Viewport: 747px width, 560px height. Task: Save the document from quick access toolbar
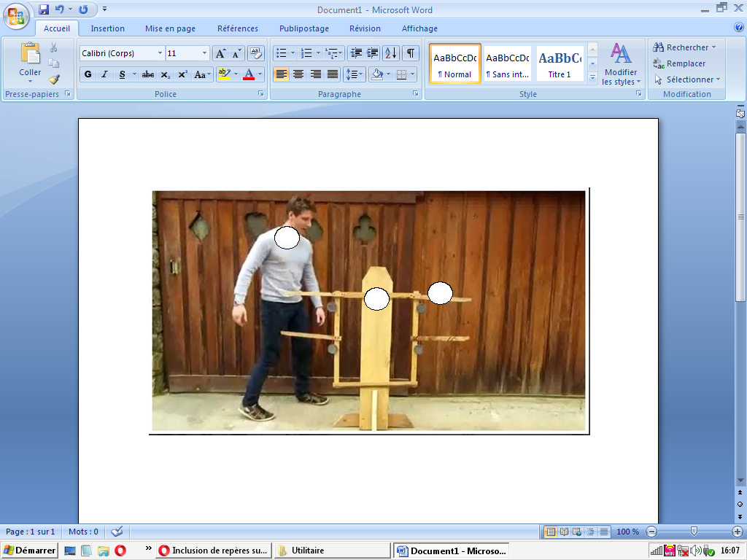[44, 9]
